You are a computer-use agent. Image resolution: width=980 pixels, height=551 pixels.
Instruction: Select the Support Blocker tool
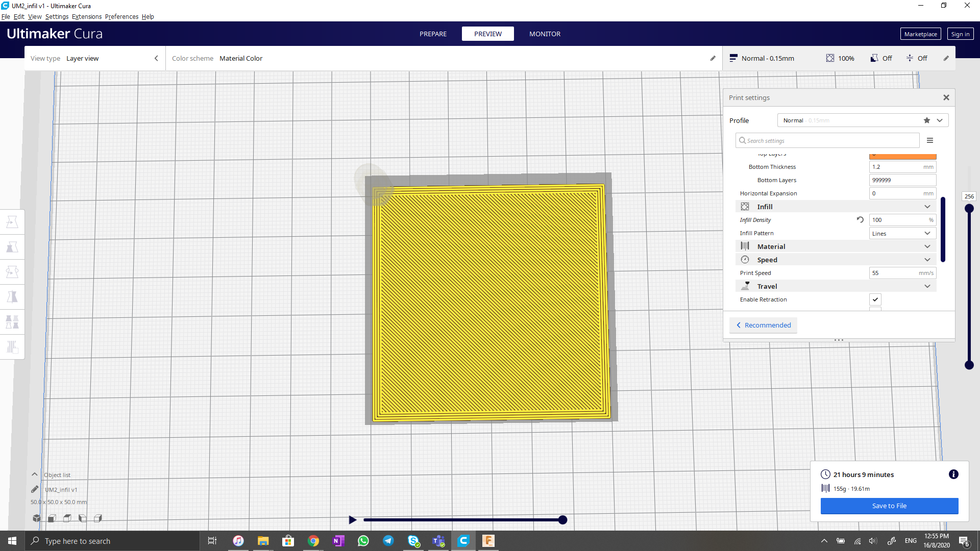pos(12,347)
